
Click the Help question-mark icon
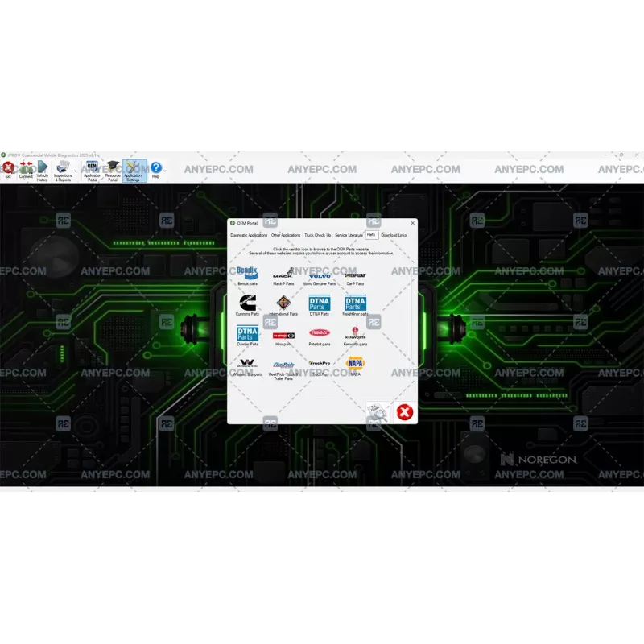(x=155, y=167)
